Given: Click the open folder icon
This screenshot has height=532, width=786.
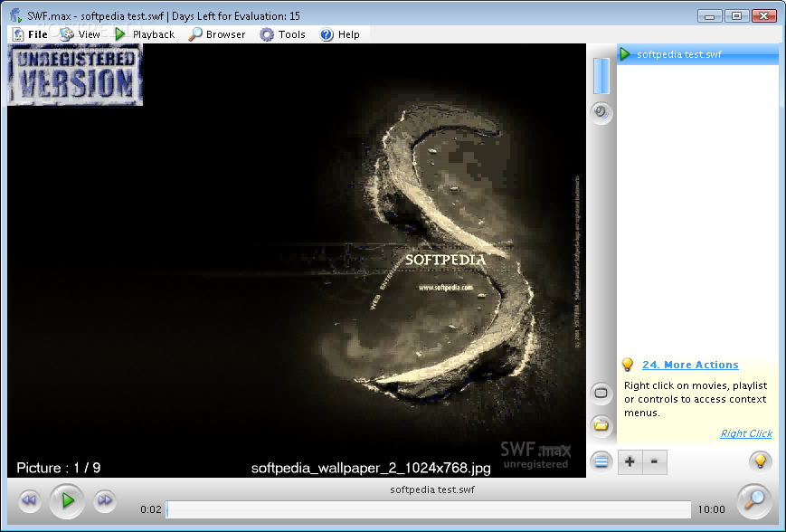Looking at the screenshot, I should coord(601,426).
